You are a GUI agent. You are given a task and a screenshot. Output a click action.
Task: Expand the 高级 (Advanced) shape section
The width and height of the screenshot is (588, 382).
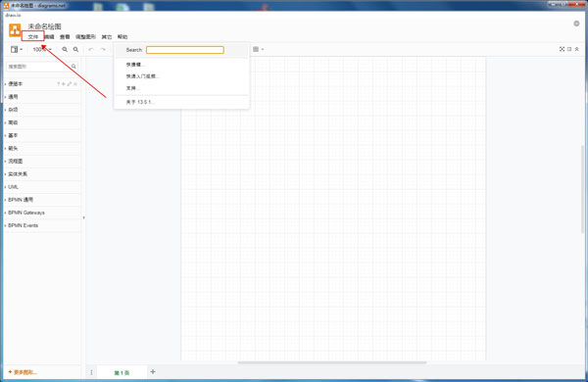pyautogui.click(x=42, y=122)
